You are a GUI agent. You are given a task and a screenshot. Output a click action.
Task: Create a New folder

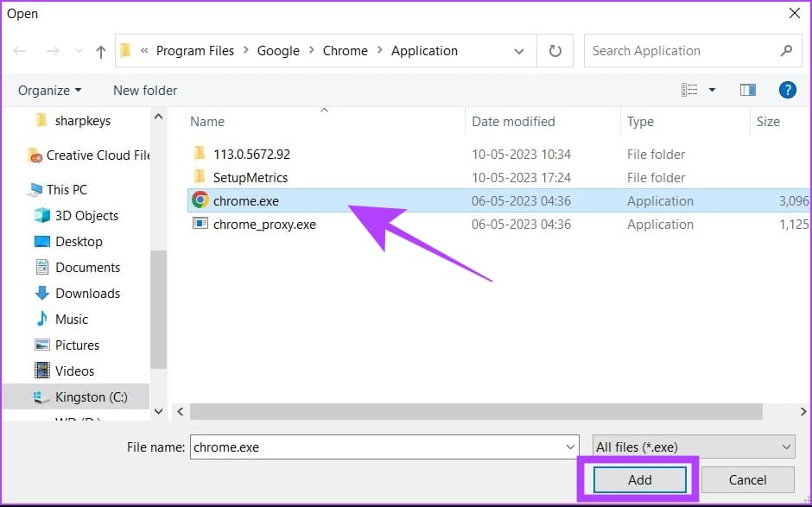click(x=145, y=91)
